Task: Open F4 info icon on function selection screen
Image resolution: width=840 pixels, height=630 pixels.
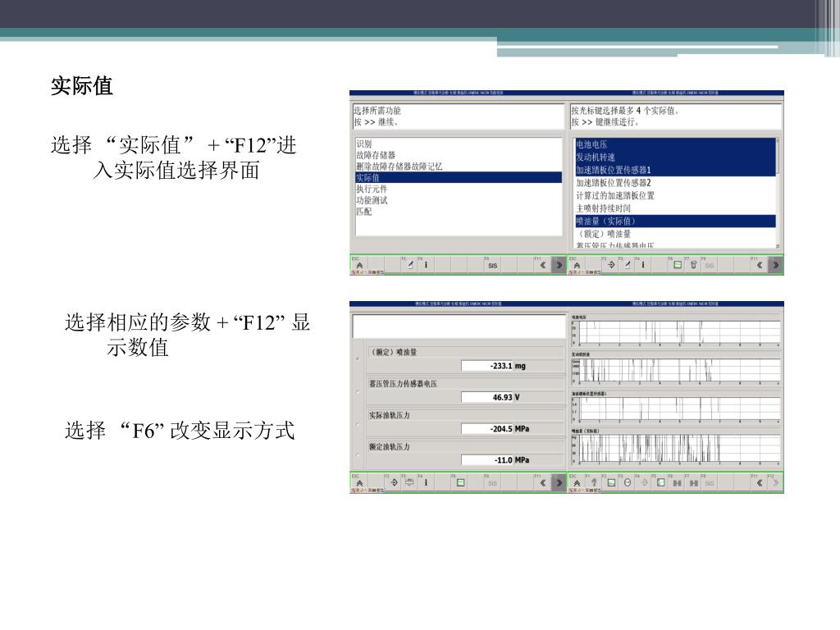Action: (426, 265)
